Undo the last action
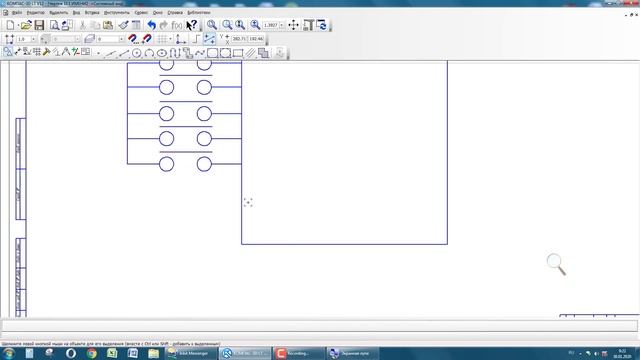640x360 pixels. click(151, 25)
